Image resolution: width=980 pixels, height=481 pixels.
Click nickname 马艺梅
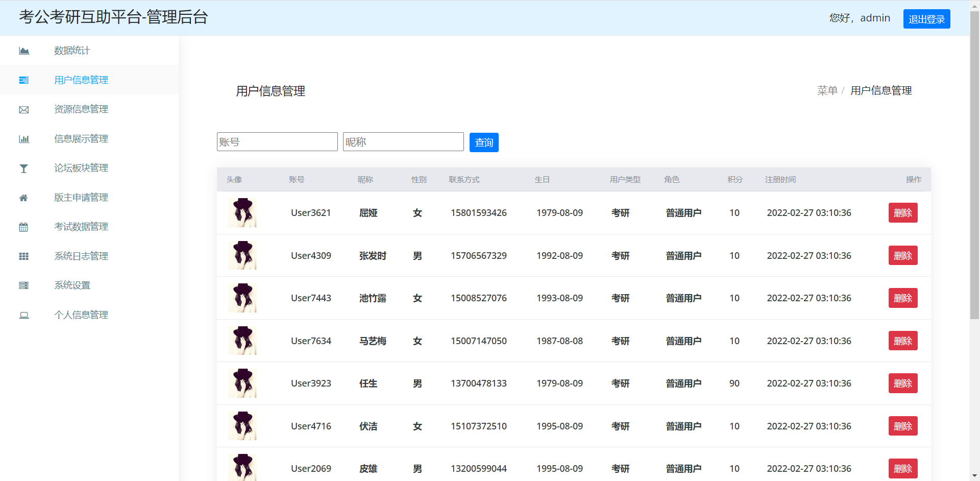coord(373,341)
